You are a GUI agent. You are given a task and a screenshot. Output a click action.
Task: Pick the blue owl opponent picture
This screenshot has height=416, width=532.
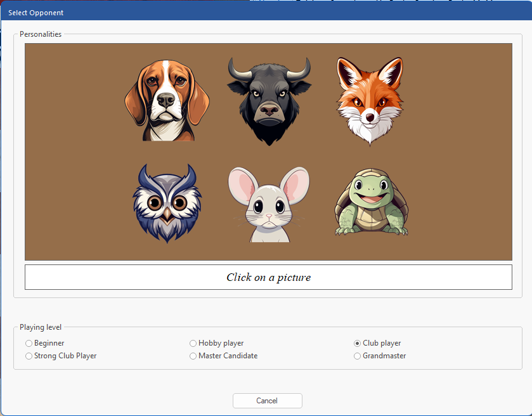(167, 203)
